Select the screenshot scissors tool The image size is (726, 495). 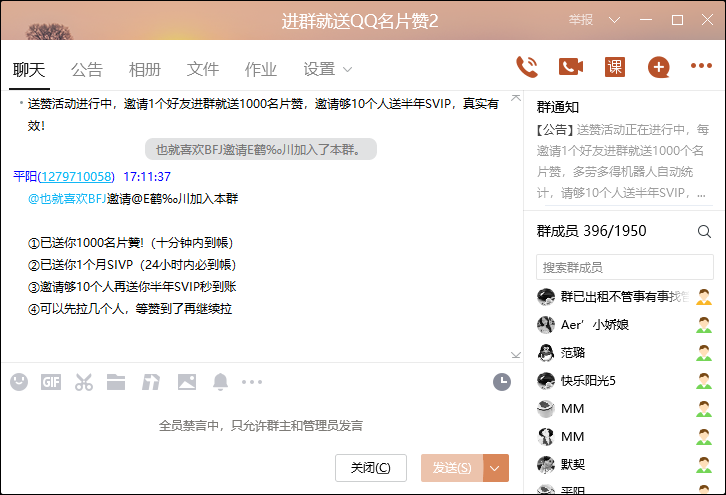84,382
